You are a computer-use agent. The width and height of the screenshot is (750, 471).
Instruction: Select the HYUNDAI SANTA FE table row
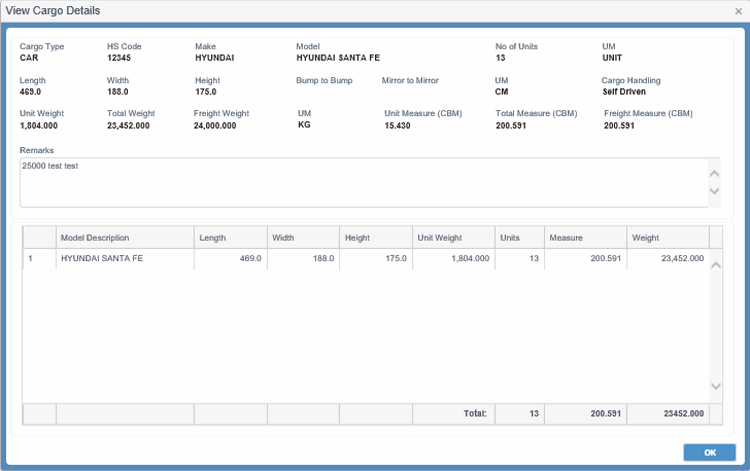(124, 258)
